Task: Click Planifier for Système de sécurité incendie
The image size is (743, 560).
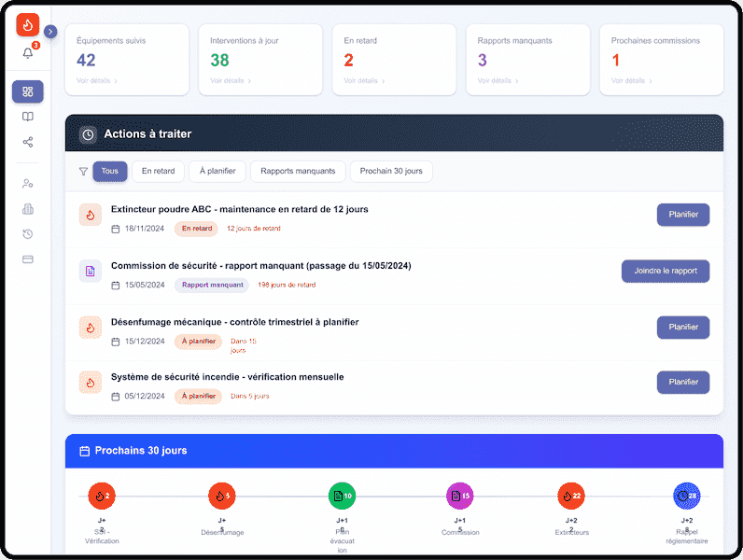Action: click(x=683, y=383)
